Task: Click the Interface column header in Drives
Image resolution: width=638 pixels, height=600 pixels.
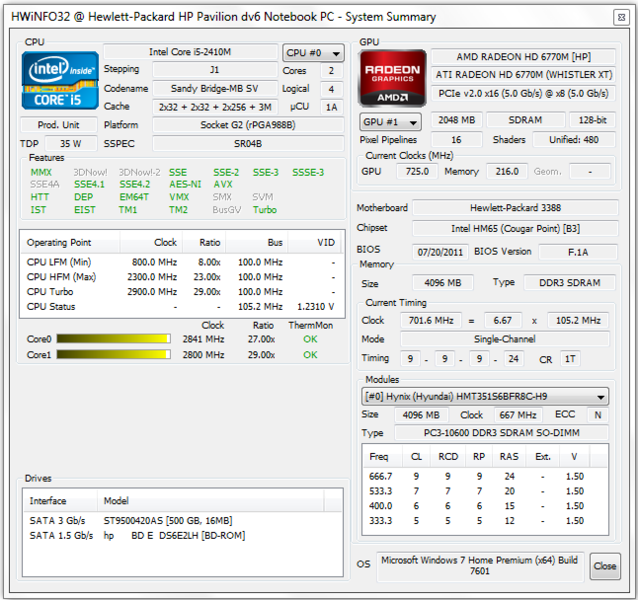Action: click(60, 501)
